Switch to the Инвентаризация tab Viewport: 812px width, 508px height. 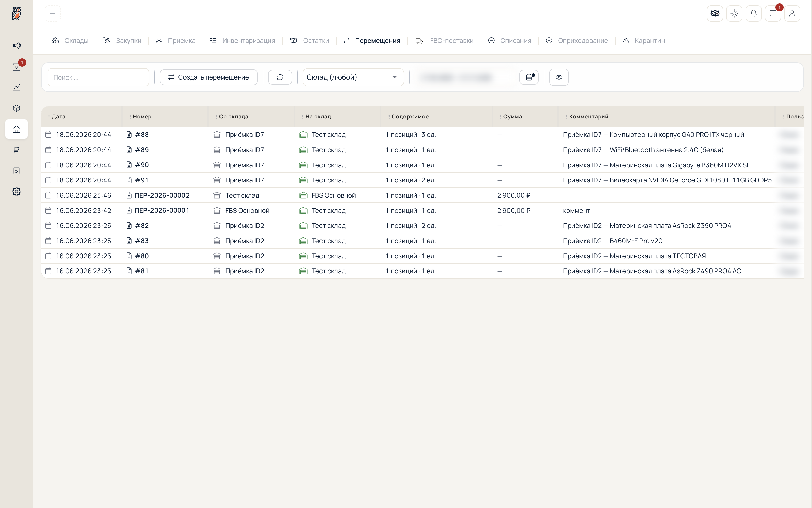point(242,41)
